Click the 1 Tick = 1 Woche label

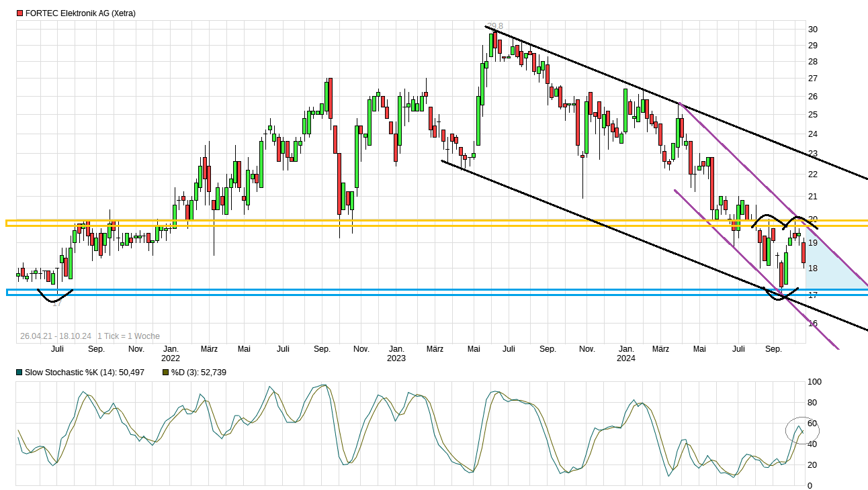[x=128, y=336]
